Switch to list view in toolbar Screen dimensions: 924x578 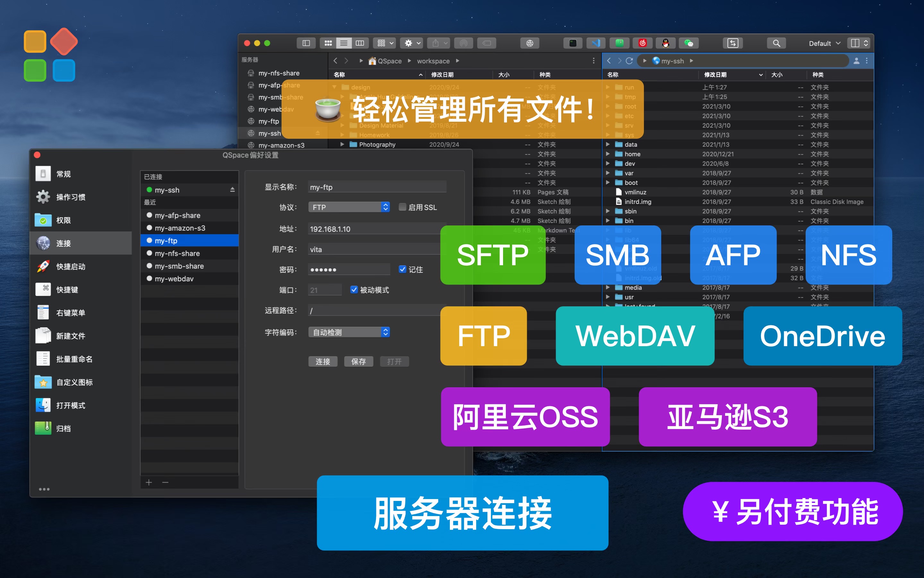click(344, 43)
